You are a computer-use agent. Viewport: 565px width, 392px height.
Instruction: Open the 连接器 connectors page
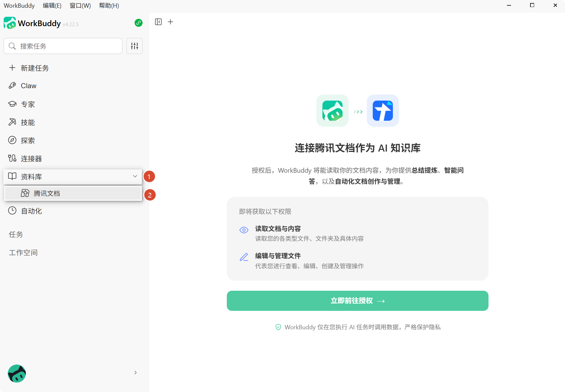coord(73,159)
